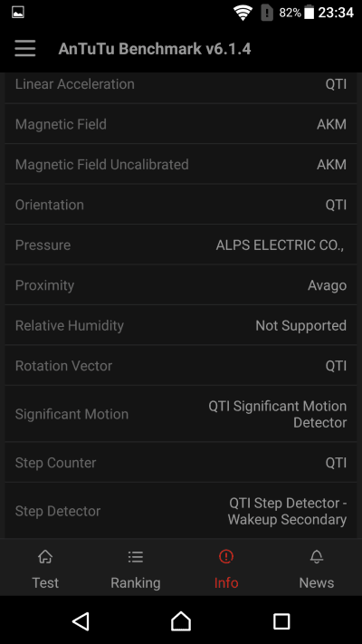Screen dimensions: 362x644
Task: Select the Step Counter row
Action: [x=181, y=463]
